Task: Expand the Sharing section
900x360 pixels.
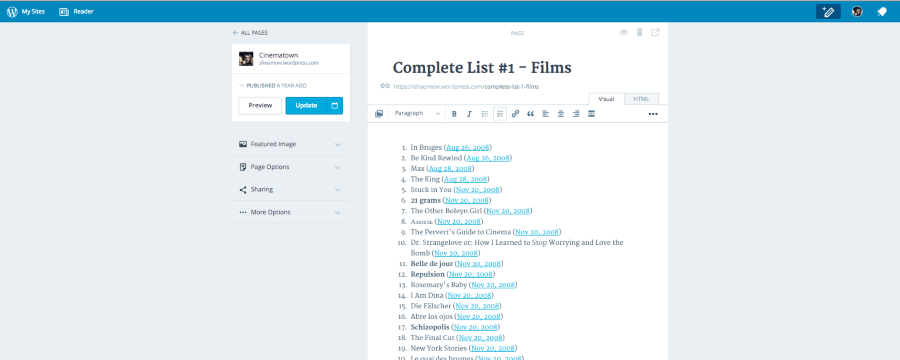Action: click(x=290, y=189)
